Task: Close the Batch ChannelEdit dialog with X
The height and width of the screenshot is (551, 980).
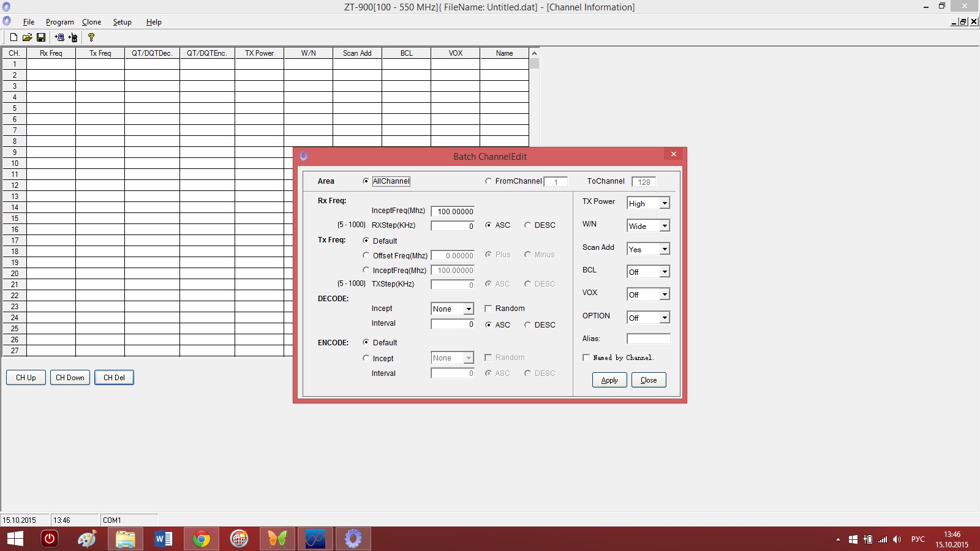Action: coord(673,154)
